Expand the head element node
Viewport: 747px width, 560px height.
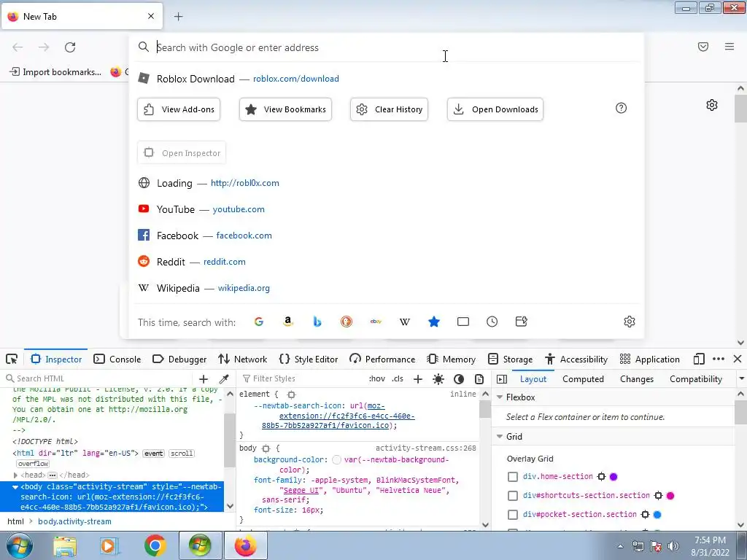coord(15,475)
